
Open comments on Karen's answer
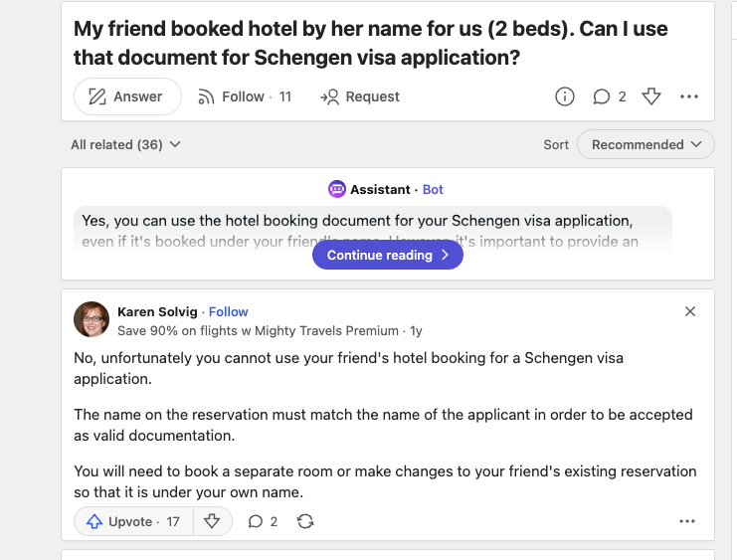pos(263,521)
